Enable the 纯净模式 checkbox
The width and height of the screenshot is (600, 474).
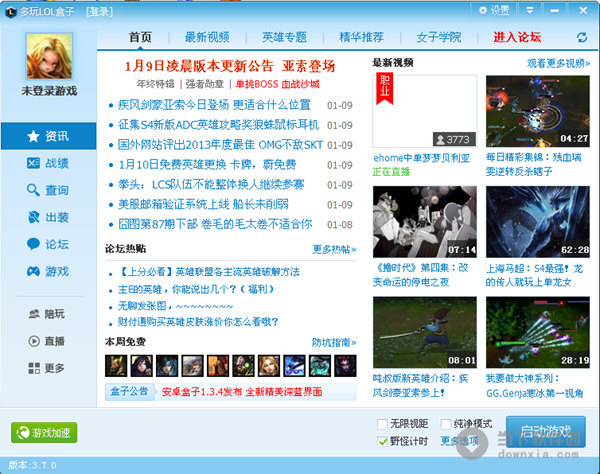click(446, 424)
